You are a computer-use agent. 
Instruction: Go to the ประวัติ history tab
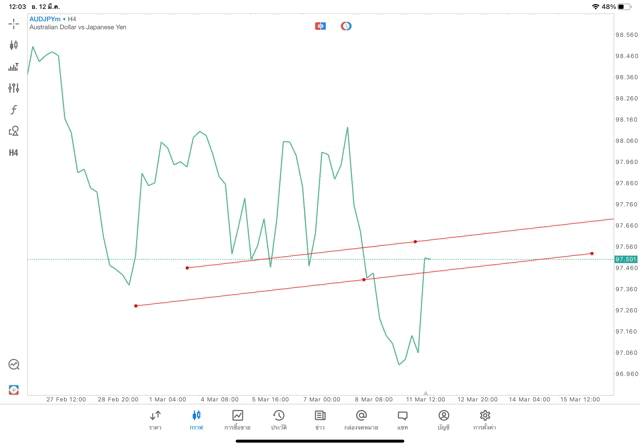pyautogui.click(x=278, y=420)
